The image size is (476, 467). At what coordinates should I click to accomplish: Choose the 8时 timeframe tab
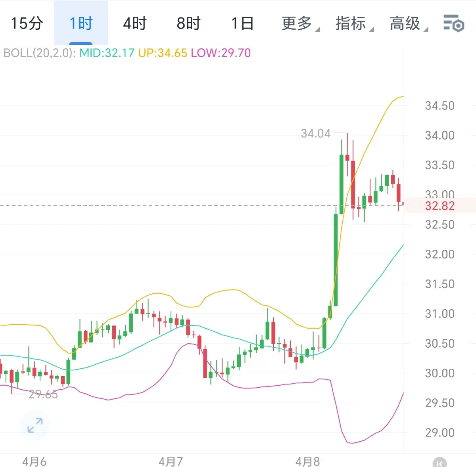pos(188,23)
